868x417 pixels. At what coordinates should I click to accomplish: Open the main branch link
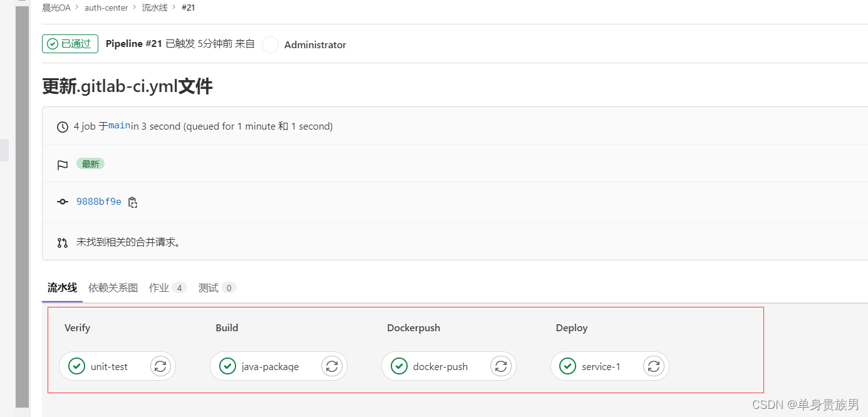tap(120, 126)
